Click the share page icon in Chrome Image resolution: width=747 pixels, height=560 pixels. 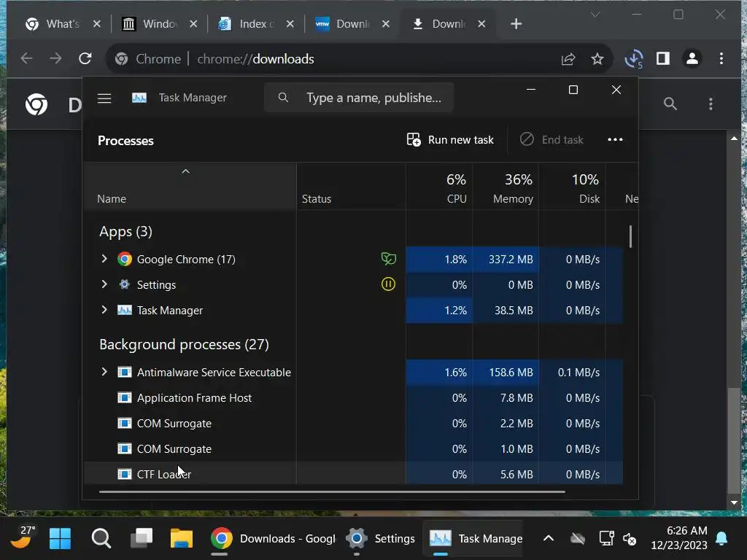coord(568,58)
